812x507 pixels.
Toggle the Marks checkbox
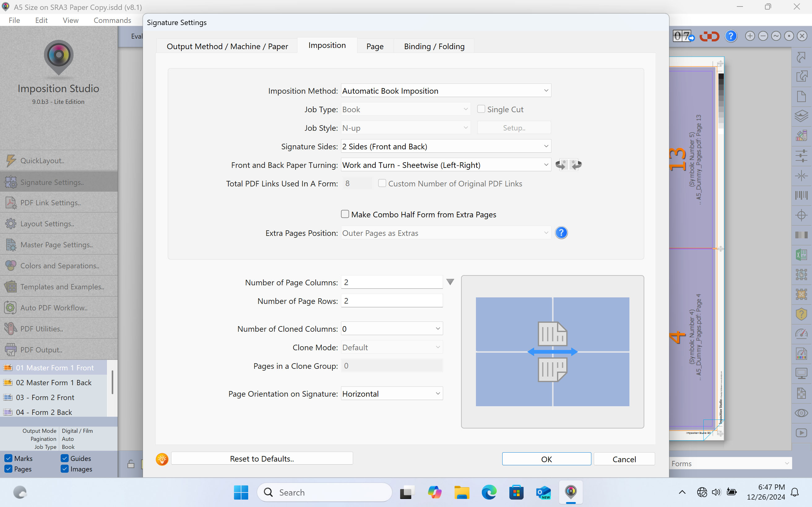tap(9, 458)
